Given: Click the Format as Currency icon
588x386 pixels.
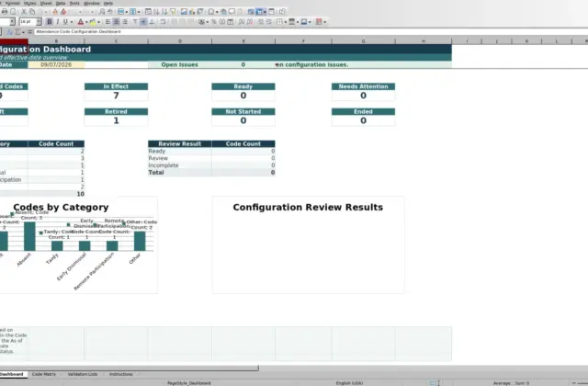Looking at the screenshot, I should click(202, 22).
